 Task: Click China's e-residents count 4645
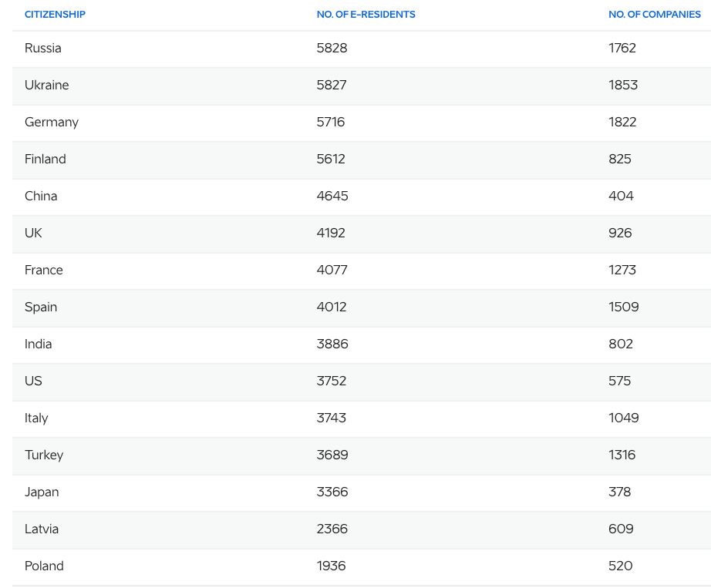coord(332,196)
